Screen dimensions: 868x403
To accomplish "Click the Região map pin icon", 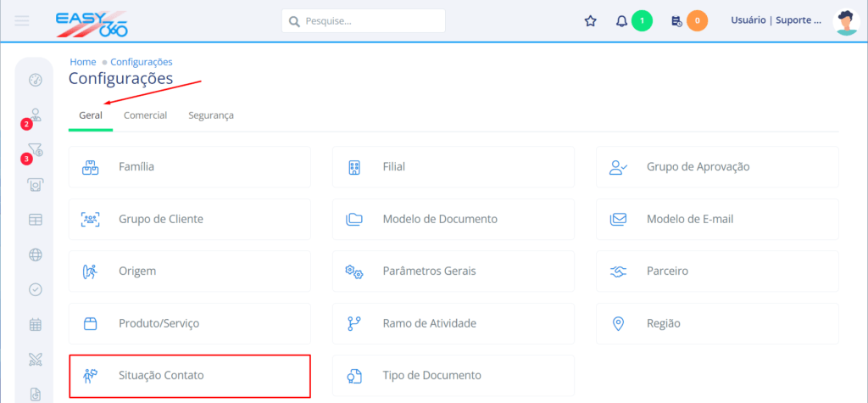I will pos(618,324).
